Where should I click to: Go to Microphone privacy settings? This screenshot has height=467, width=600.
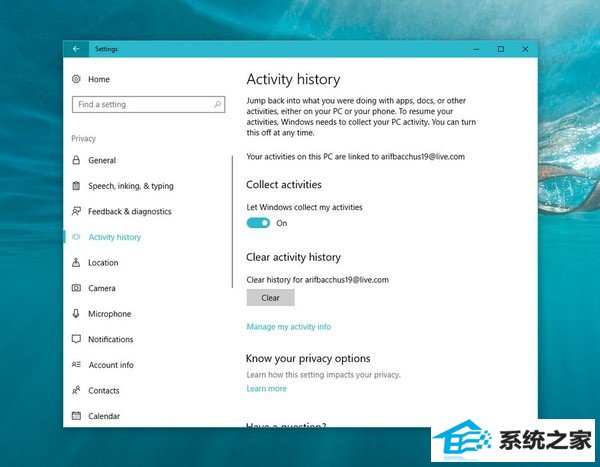[109, 314]
